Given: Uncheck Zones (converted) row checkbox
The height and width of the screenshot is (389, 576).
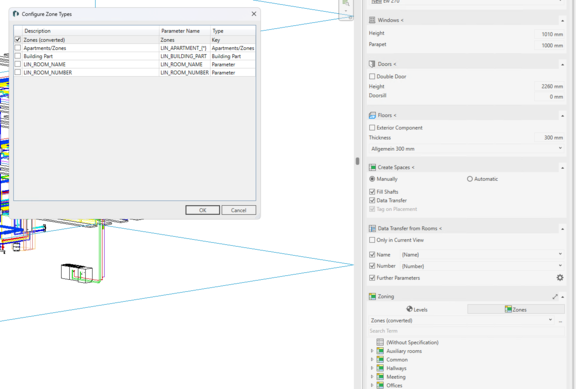Looking at the screenshot, I should [18, 39].
